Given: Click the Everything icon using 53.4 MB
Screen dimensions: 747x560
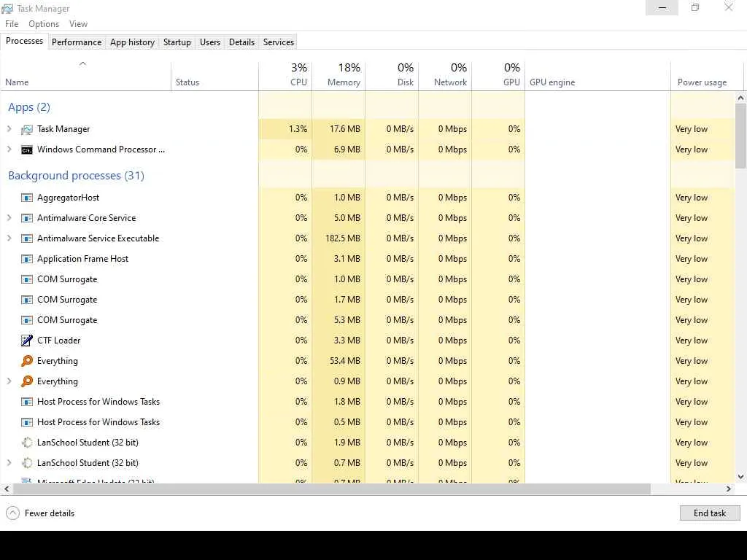Looking at the screenshot, I should click(x=27, y=361).
